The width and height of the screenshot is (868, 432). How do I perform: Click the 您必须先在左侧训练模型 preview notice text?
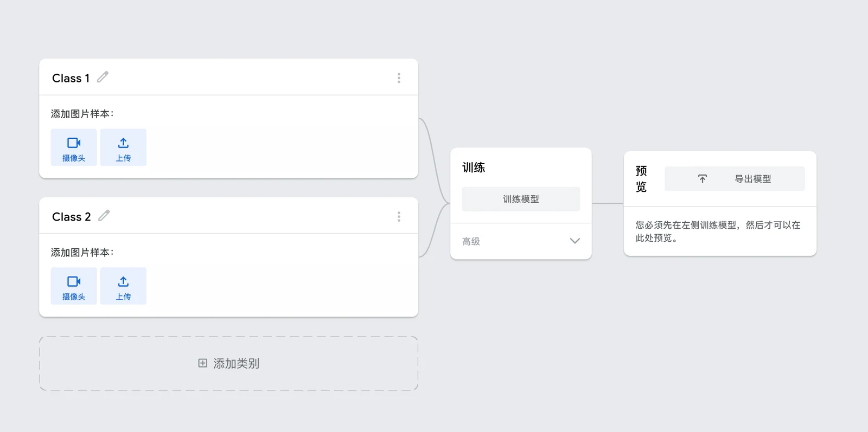pos(718,231)
